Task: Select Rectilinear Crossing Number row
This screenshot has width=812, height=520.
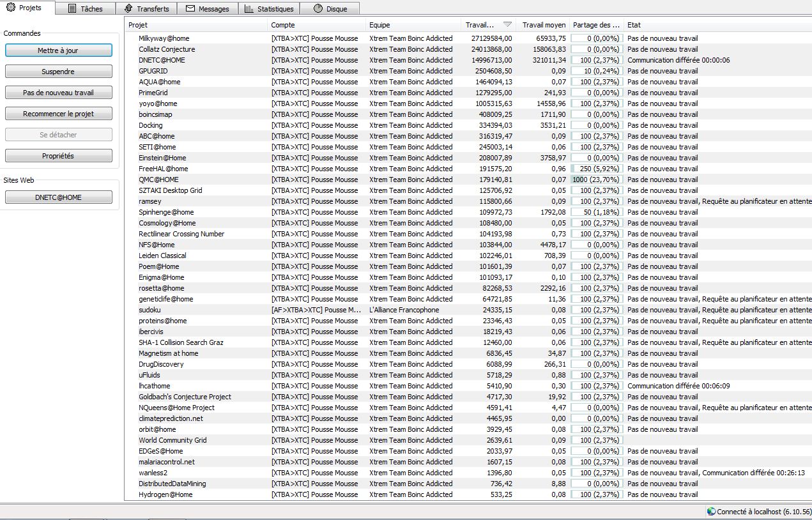Action: pos(468,234)
